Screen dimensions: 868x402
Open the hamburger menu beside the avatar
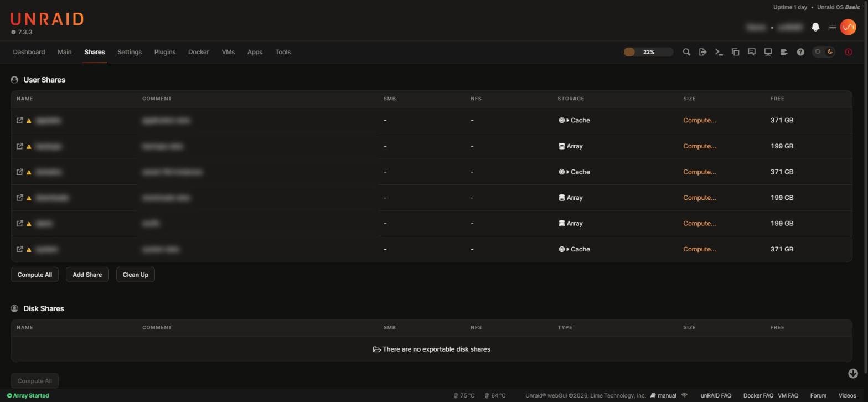pos(832,27)
